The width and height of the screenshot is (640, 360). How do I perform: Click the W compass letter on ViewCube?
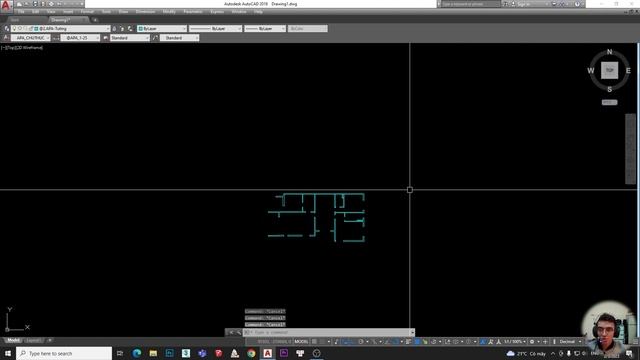pos(591,71)
